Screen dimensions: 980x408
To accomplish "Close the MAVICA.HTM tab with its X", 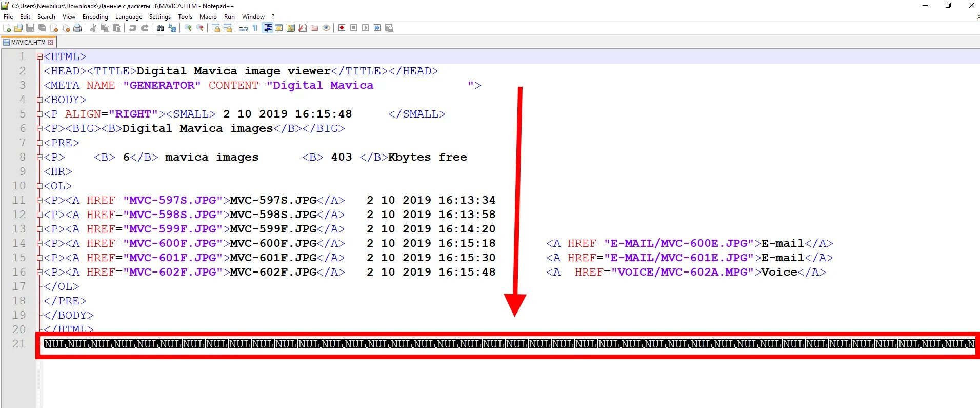I will (51, 43).
